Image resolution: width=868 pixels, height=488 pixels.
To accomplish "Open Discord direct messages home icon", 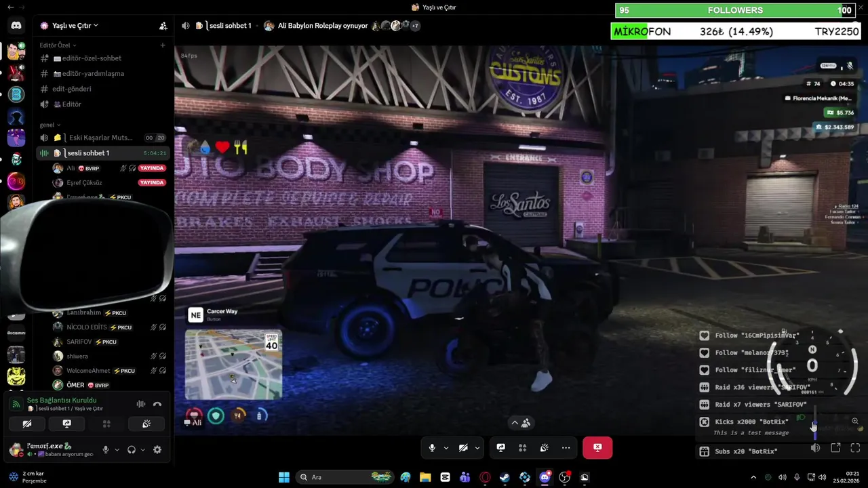I will [x=16, y=26].
